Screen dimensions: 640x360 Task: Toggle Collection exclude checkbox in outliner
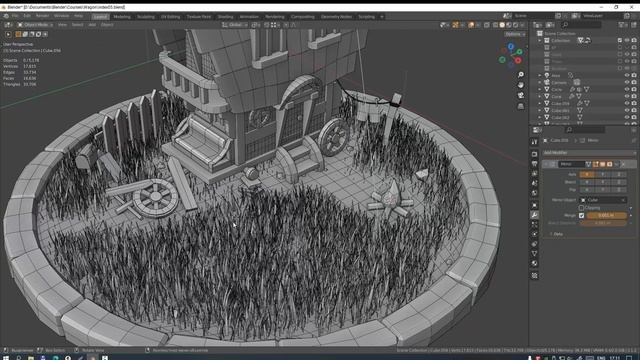pos(620,40)
